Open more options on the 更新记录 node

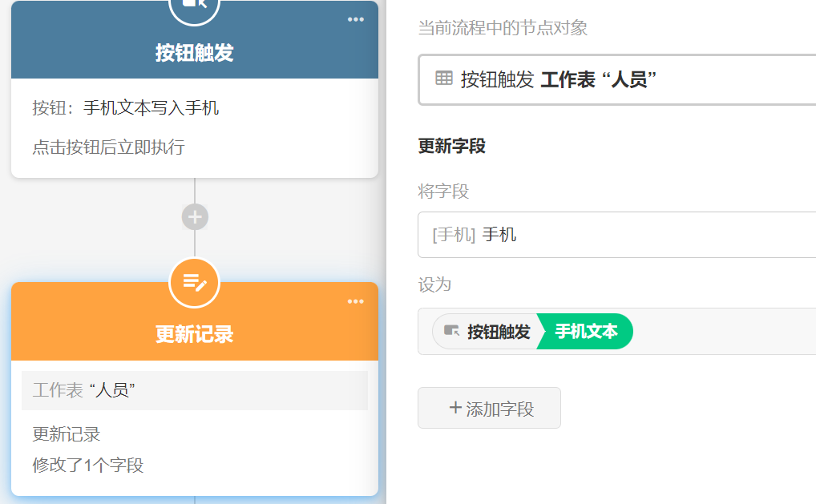(x=356, y=302)
